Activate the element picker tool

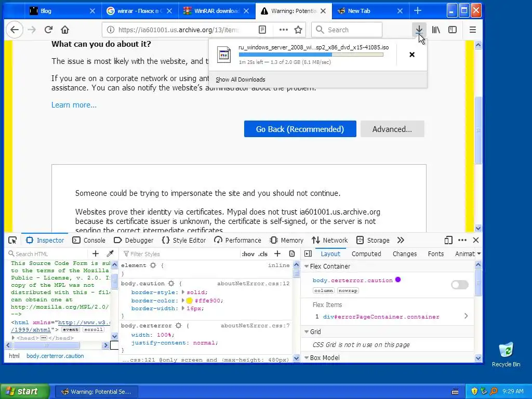[x=12, y=240]
